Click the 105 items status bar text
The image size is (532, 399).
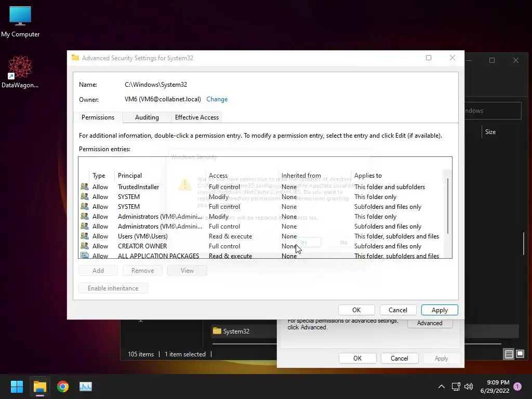[x=141, y=354]
